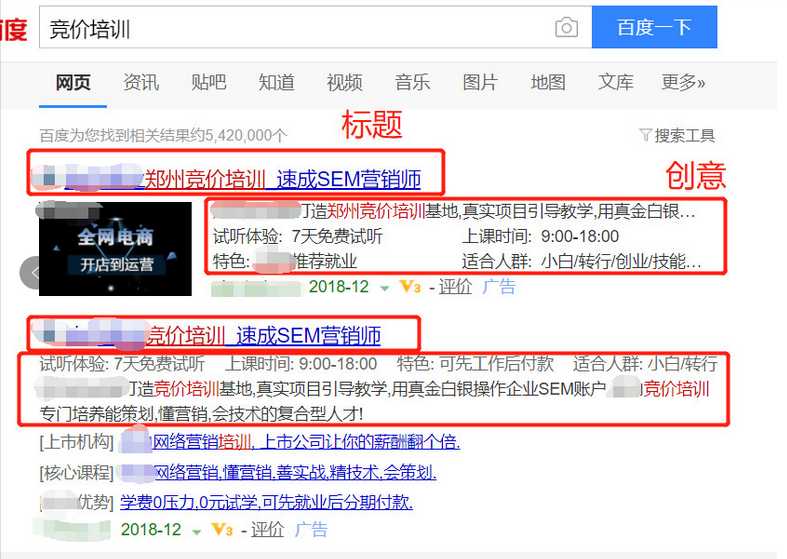Click the text 试听体验: 7天免费试听 in first result
This screenshot has width=787, height=559.
298,236
